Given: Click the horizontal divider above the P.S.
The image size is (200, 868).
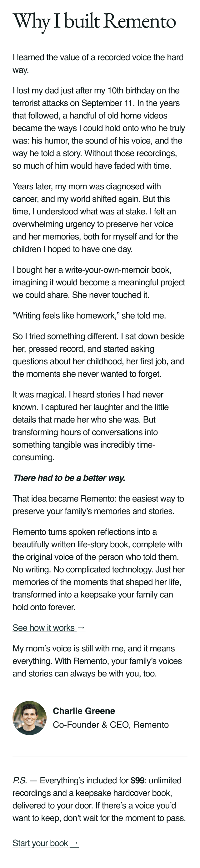Looking at the screenshot, I should pos(100,756).
